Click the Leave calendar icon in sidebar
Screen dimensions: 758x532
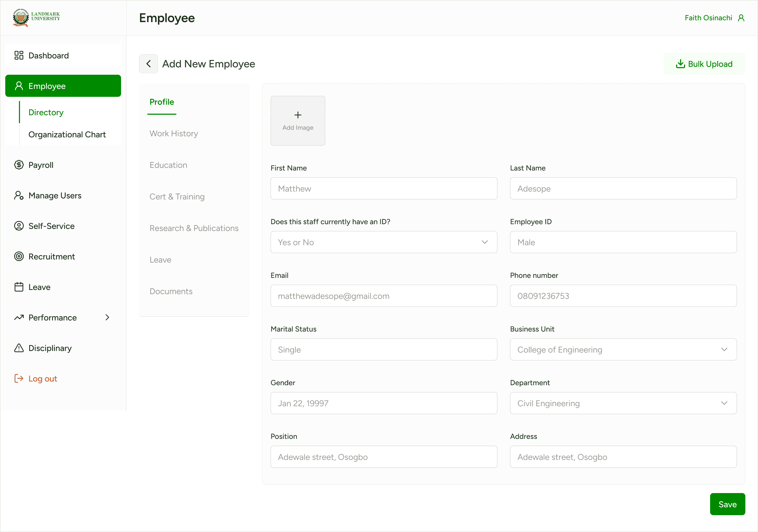[x=19, y=287]
